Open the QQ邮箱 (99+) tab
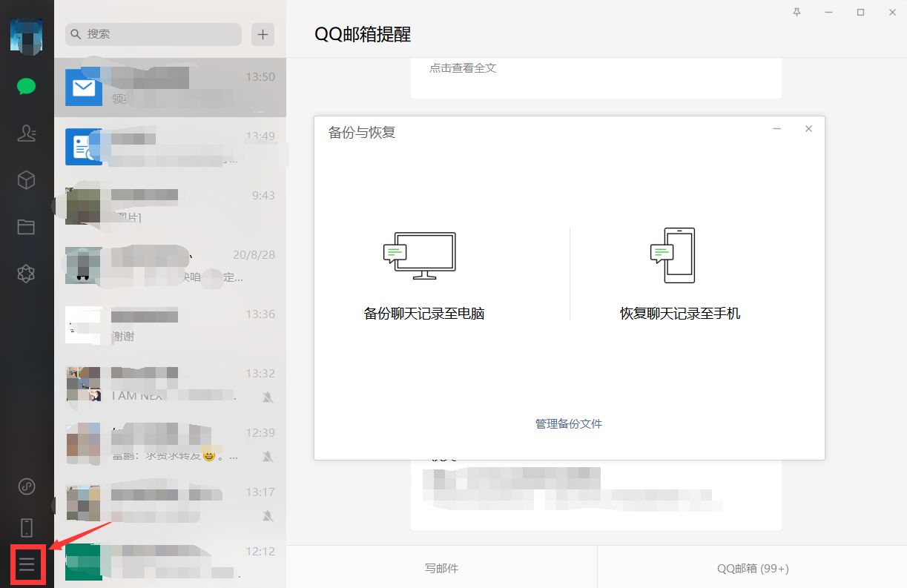This screenshot has height=588, width=907. click(x=753, y=568)
